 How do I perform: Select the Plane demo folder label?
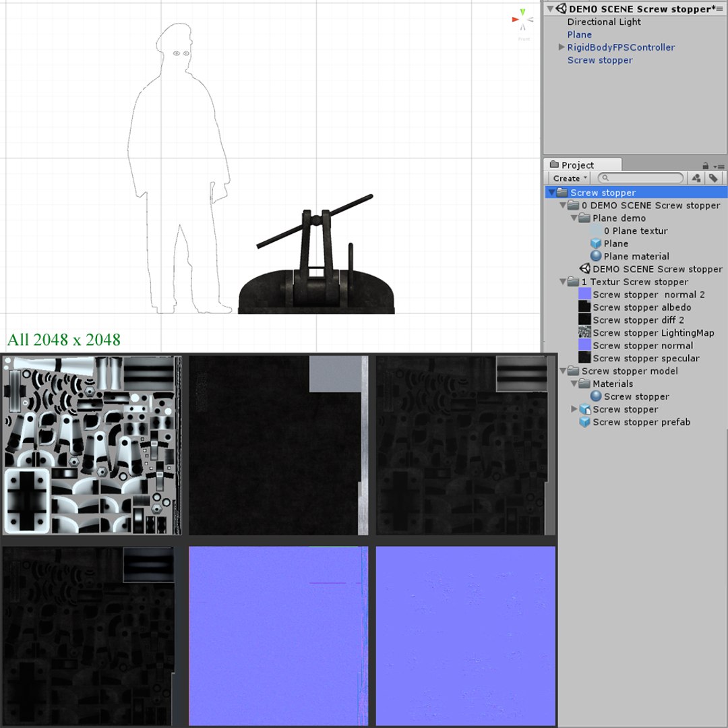pyautogui.click(x=619, y=218)
